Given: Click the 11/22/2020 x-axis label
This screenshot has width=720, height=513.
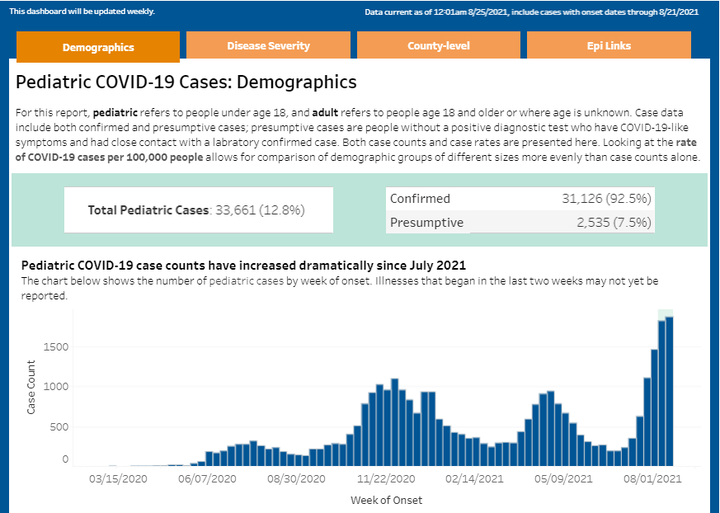Looking at the screenshot, I should [386, 479].
